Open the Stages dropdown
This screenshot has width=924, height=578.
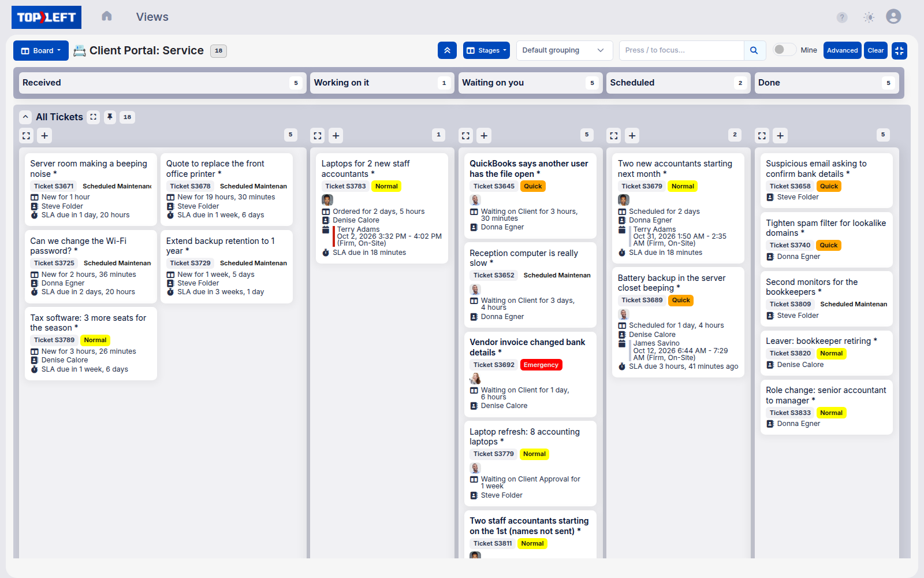pos(487,50)
